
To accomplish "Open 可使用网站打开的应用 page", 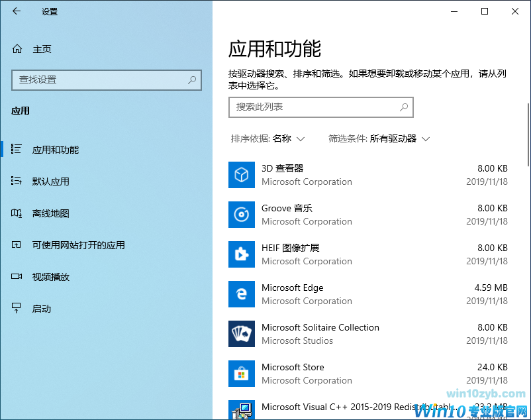I will (78, 245).
